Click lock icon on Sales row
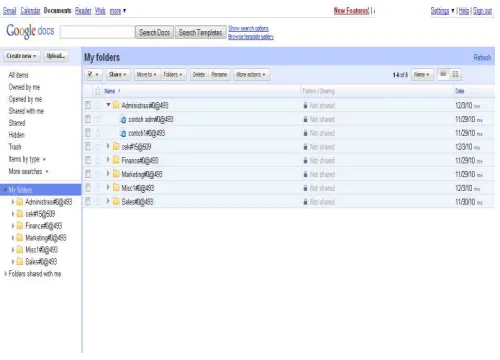The height and width of the screenshot is (360, 500). 305,202
